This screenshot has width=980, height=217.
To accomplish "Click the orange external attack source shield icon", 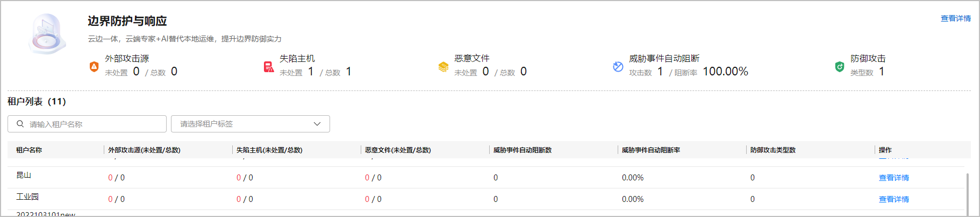I will (94, 67).
